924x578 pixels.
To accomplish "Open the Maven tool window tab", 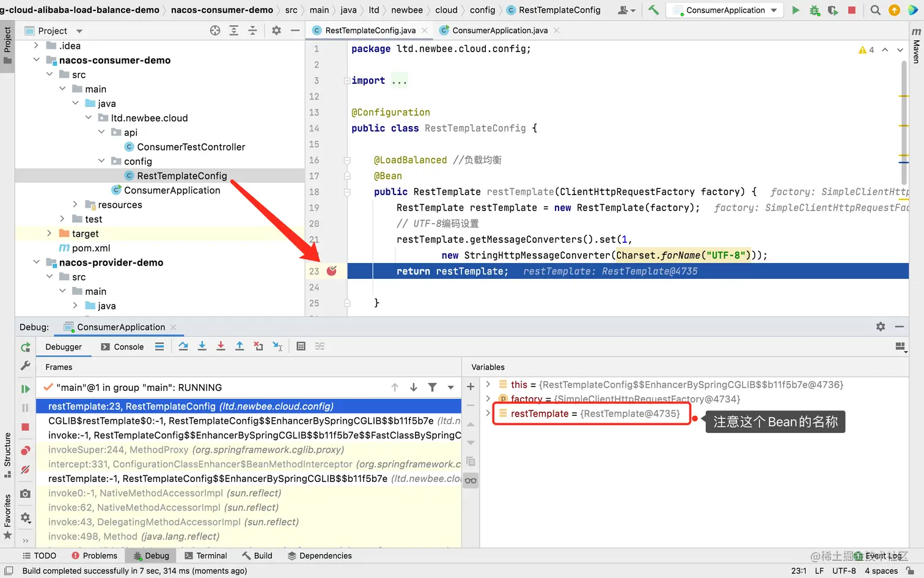I will click(x=916, y=46).
